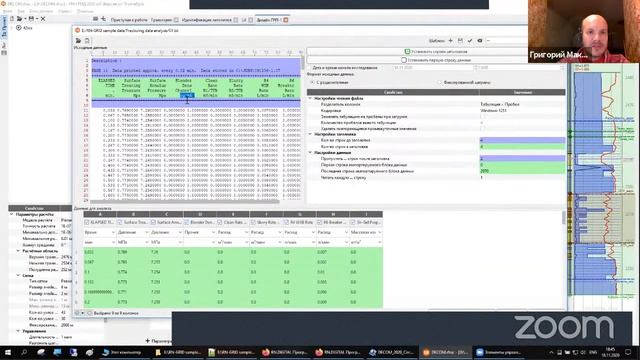
Task: Open the folder icon in the import dialog toolbar
Action: 78,40
